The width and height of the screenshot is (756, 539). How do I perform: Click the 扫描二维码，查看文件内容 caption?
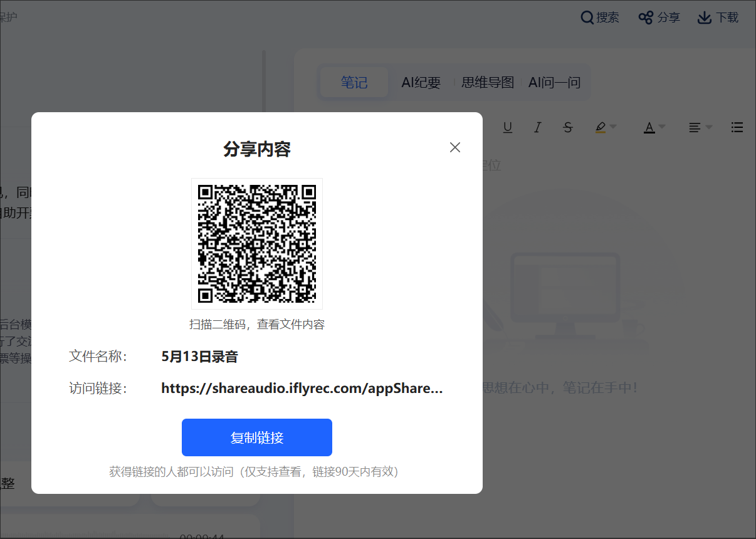[x=257, y=325]
